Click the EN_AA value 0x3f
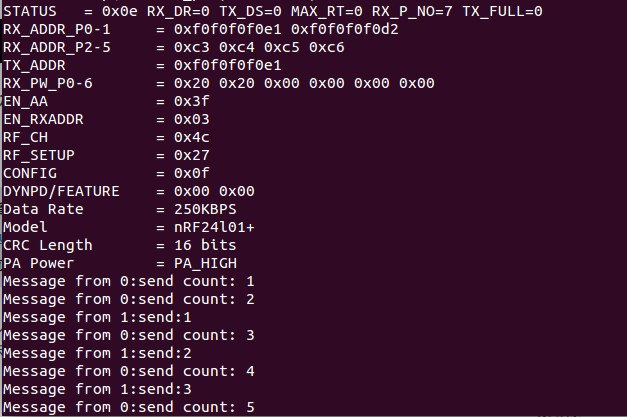This screenshot has height=417, width=627. [192, 102]
